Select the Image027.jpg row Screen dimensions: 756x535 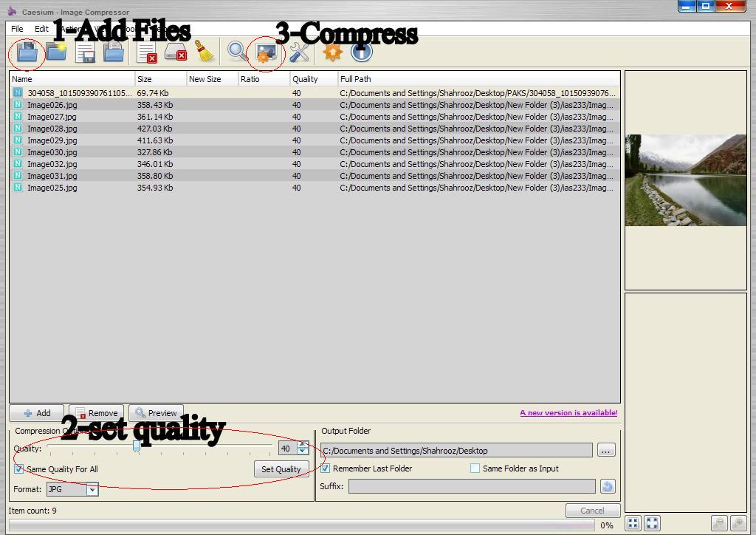point(315,117)
